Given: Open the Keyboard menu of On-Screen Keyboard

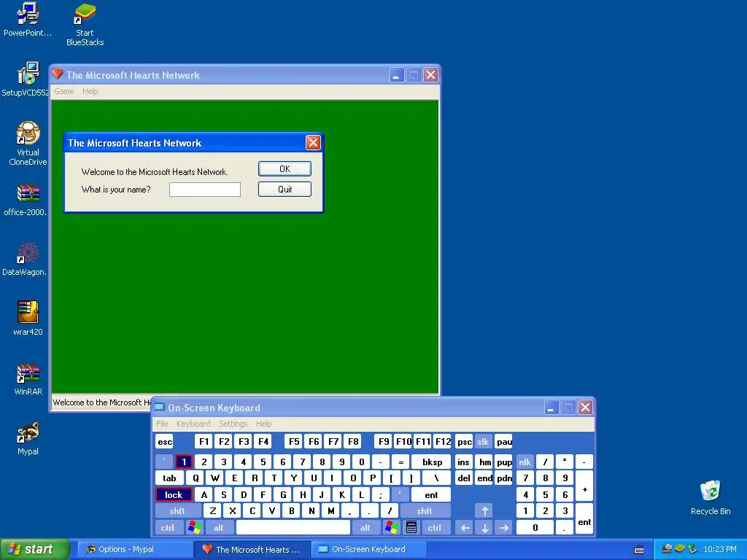Looking at the screenshot, I should (193, 424).
